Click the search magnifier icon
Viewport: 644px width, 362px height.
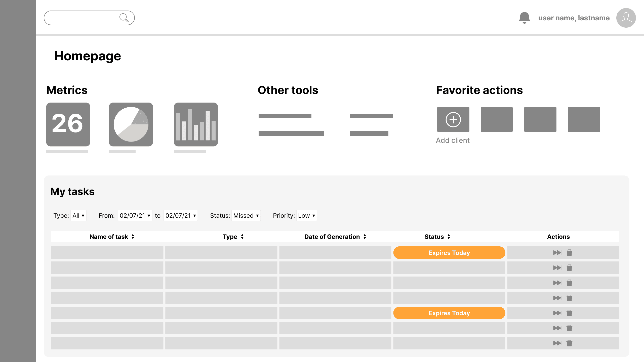coord(124,18)
